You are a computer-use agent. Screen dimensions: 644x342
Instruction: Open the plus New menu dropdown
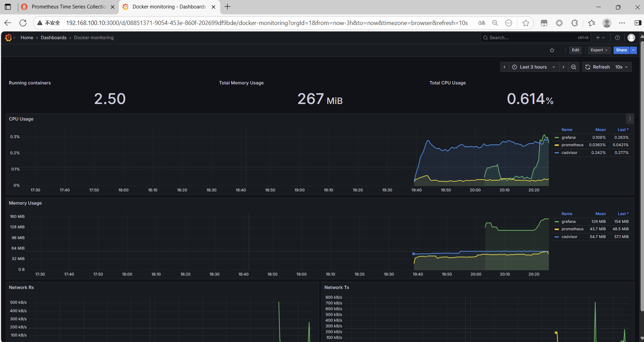pos(600,37)
